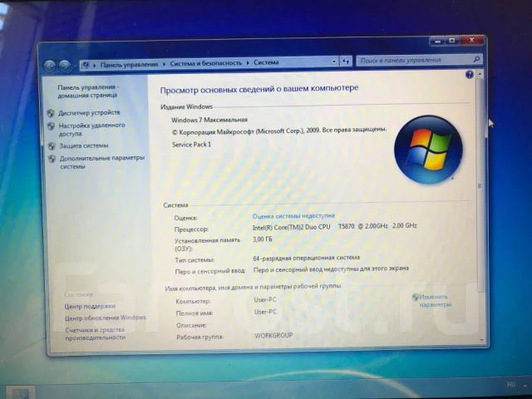Expand arrow after Панель управления breadcrumb
Viewport: 532px width, 399px height.
[165, 63]
